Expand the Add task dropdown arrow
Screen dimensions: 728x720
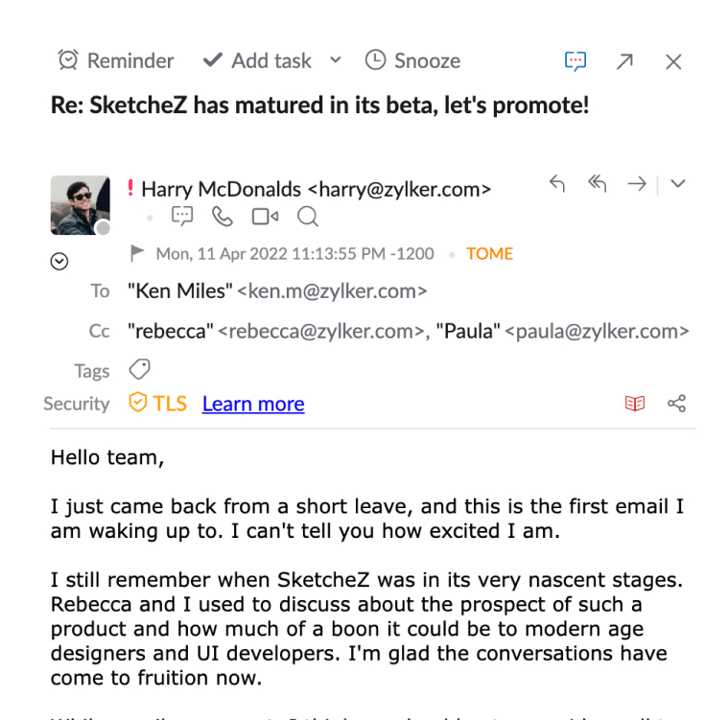point(335,60)
